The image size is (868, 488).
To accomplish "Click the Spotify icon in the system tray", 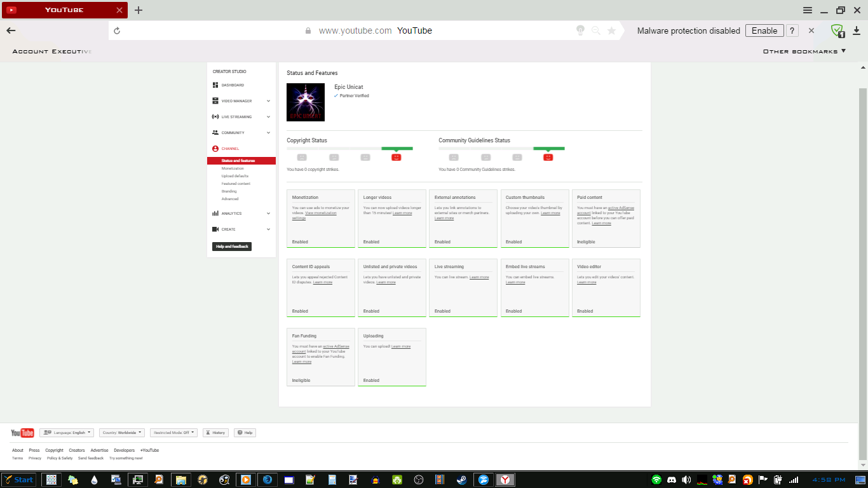I will [656, 480].
